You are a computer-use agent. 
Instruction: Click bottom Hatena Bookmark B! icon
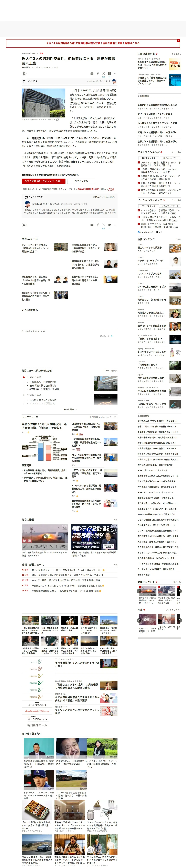[109, 225]
